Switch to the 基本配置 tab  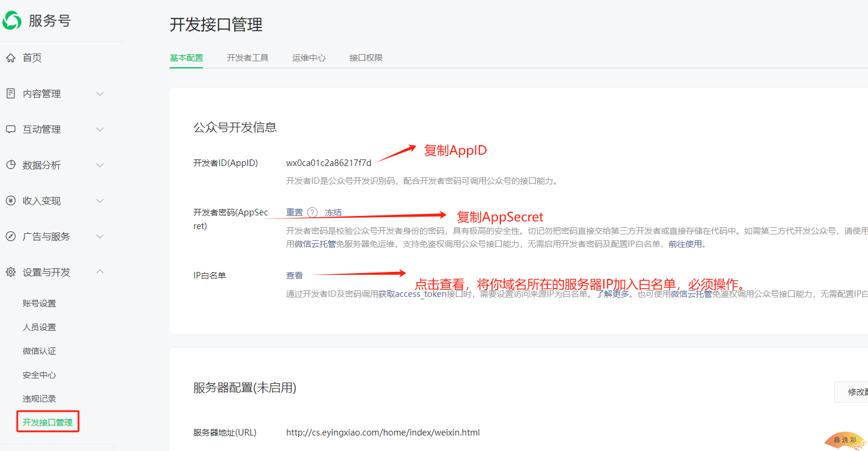click(186, 58)
